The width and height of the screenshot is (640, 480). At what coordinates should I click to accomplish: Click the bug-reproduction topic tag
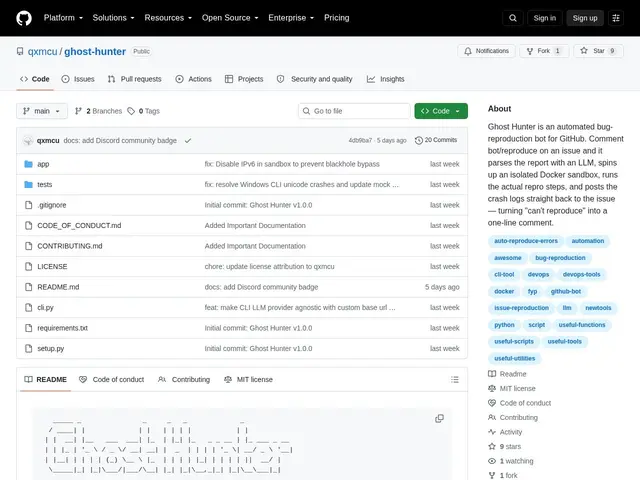tap(560, 258)
